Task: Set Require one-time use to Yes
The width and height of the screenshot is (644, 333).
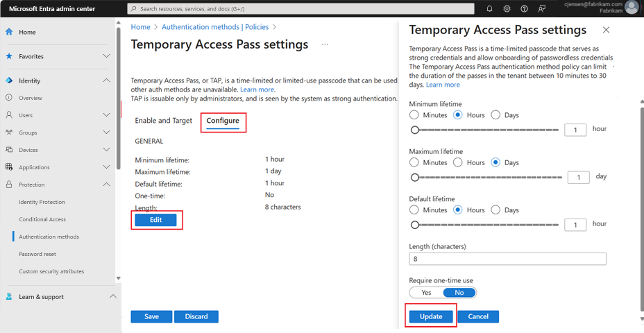Action: click(426, 293)
